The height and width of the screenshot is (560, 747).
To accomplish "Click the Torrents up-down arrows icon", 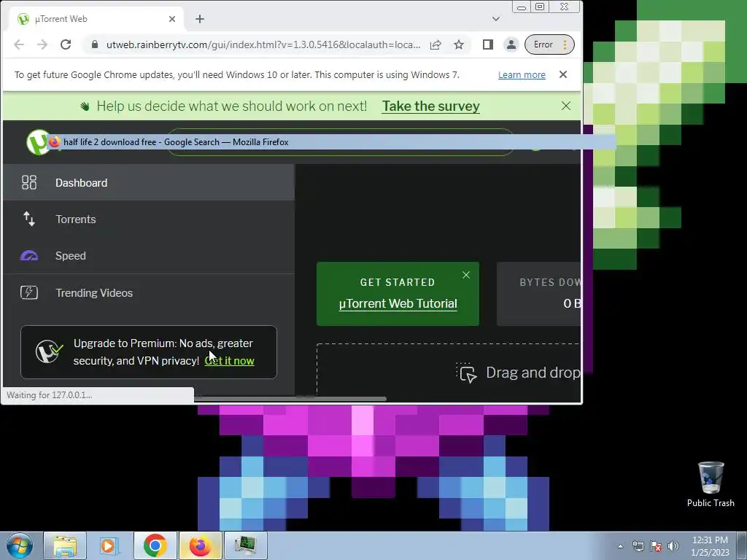I will (29, 219).
